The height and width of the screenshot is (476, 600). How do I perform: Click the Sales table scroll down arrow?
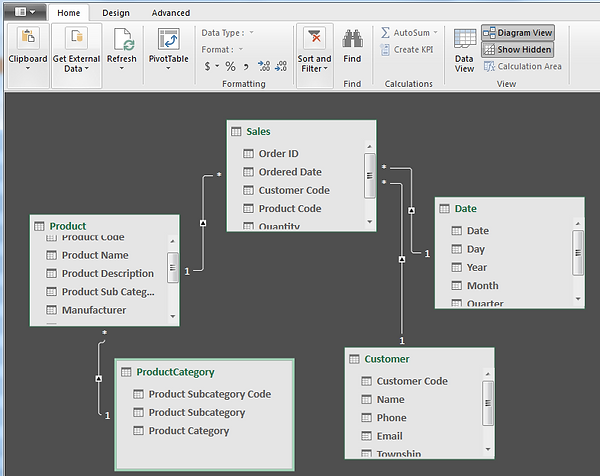(x=370, y=222)
